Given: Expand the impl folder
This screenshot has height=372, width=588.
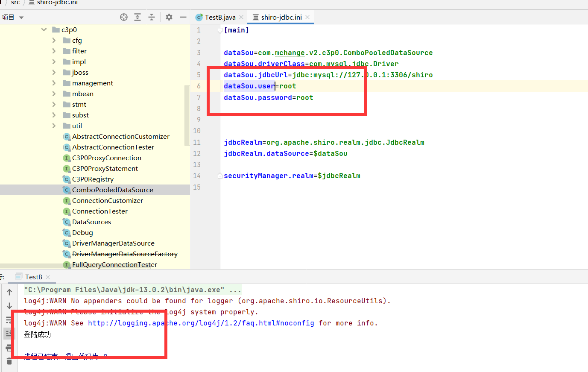Looking at the screenshot, I should point(54,62).
